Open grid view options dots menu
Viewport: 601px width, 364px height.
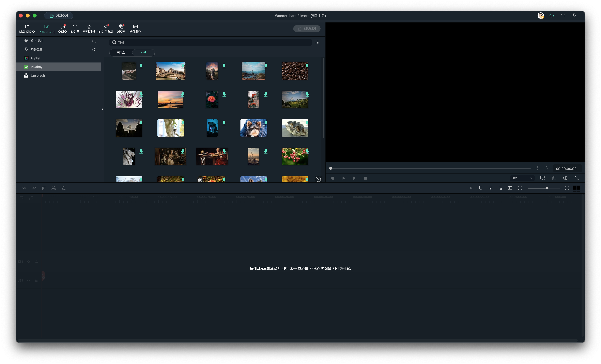tap(317, 42)
